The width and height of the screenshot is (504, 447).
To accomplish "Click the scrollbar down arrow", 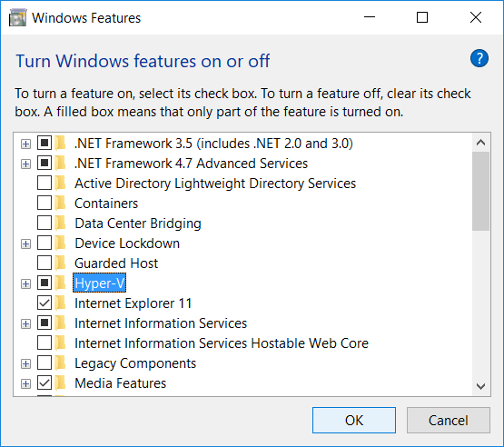I will point(480,386).
